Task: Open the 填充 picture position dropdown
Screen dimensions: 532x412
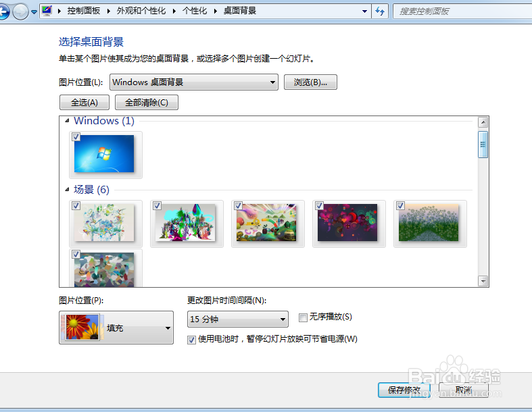Action: coord(116,328)
